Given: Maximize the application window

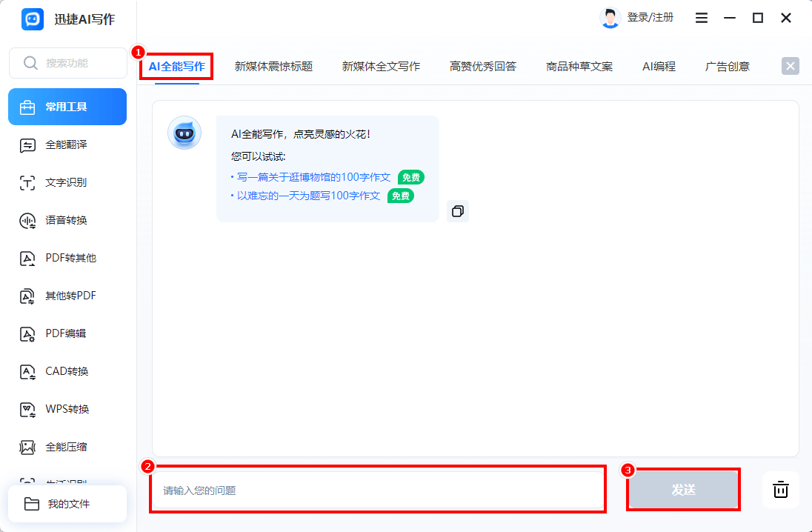Looking at the screenshot, I should click(x=758, y=18).
